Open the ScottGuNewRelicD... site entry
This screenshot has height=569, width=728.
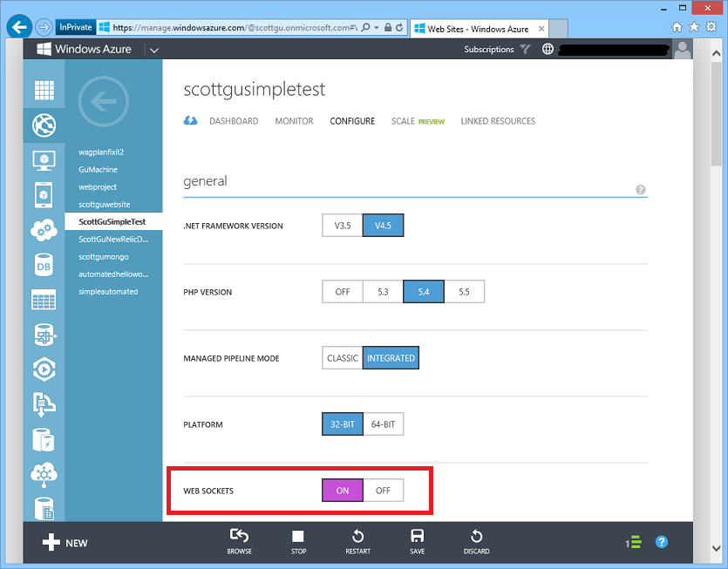pyautogui.click(x=113, y=240)
